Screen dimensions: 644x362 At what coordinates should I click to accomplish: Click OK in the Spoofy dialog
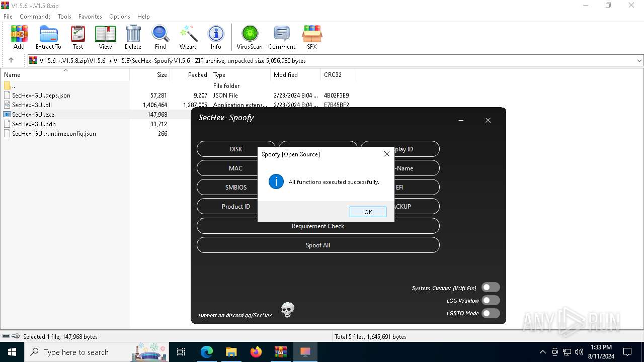tap(368, 212)
